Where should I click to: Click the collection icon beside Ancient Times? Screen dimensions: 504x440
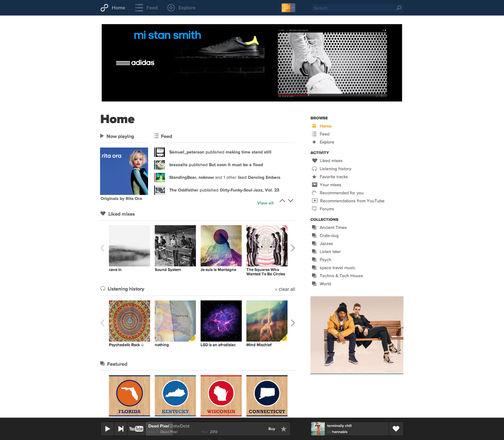314,227
